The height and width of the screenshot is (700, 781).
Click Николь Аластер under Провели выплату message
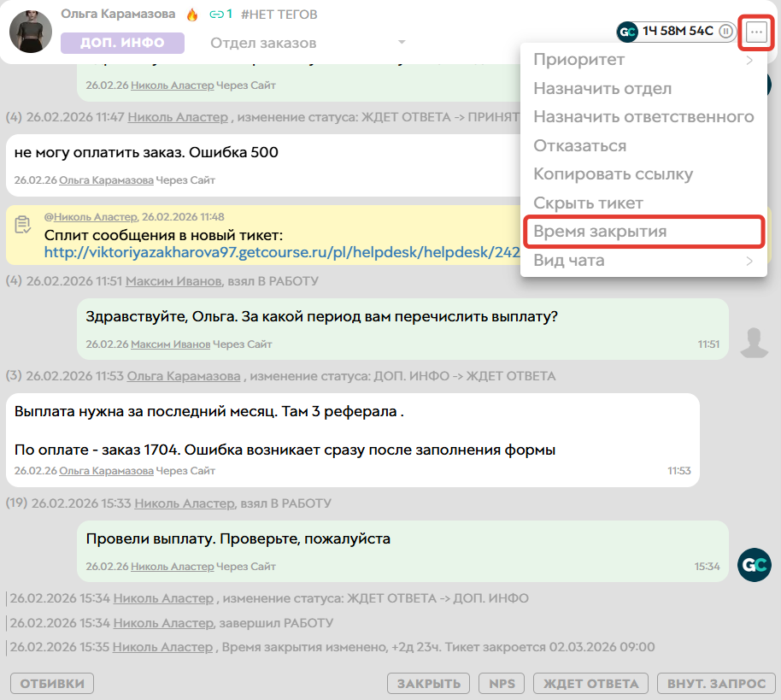(x=173, y=567)
